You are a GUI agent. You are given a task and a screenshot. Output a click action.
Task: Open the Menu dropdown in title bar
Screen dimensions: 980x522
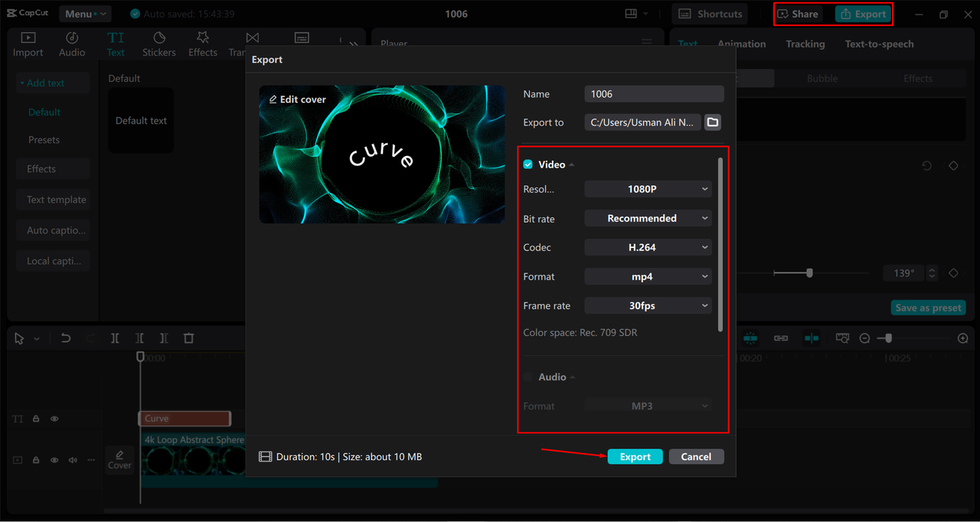pos(84,14)
